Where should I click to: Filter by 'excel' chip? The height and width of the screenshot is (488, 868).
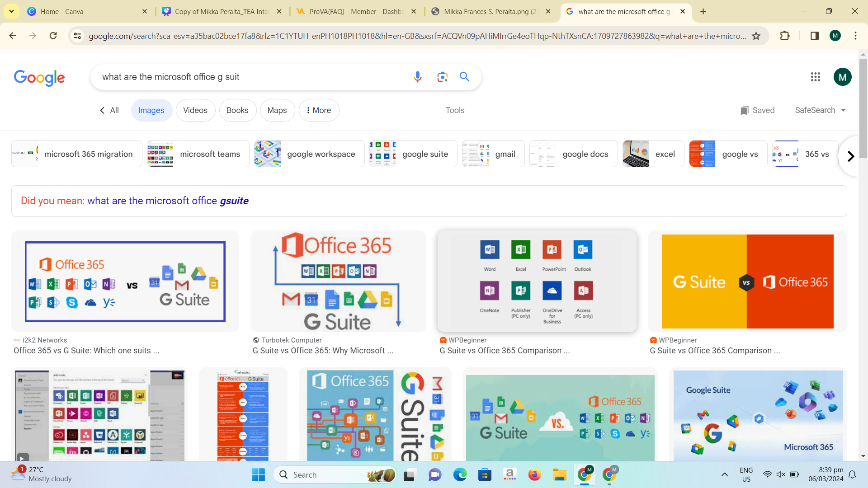(653, 154)
